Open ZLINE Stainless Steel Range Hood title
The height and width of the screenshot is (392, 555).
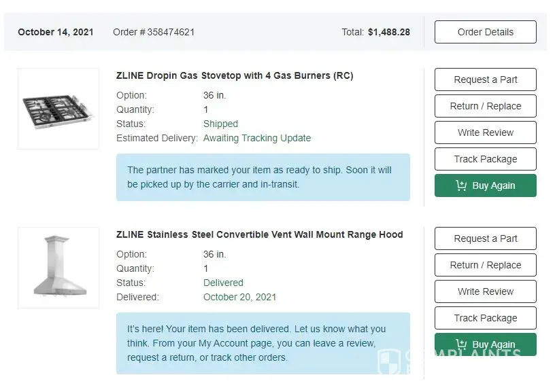point(259,234)
